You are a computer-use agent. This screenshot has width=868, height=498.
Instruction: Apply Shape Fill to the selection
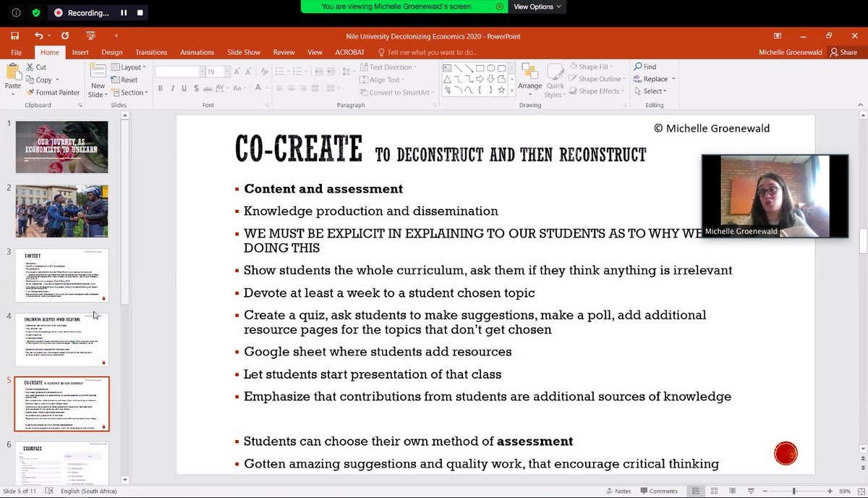click(x=592, y=66)
